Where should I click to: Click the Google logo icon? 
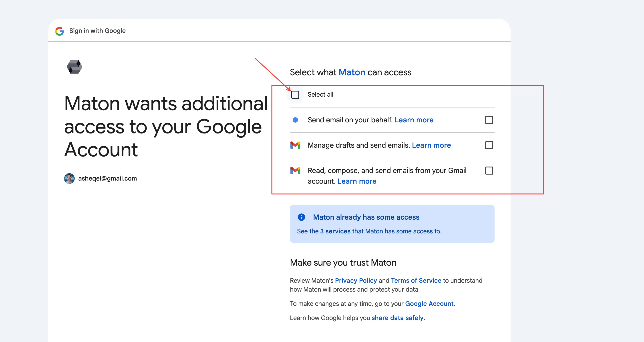coord(60,31)
